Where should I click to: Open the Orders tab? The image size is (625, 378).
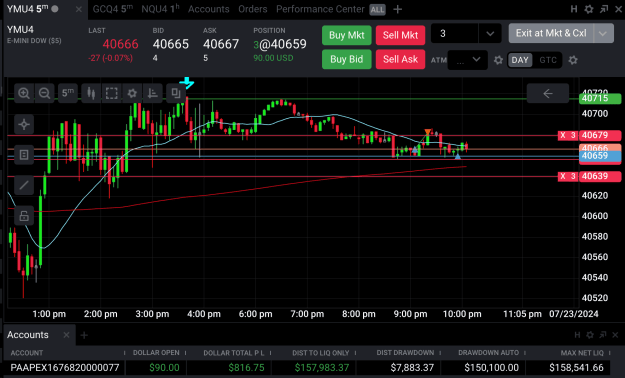pos(253,9)
